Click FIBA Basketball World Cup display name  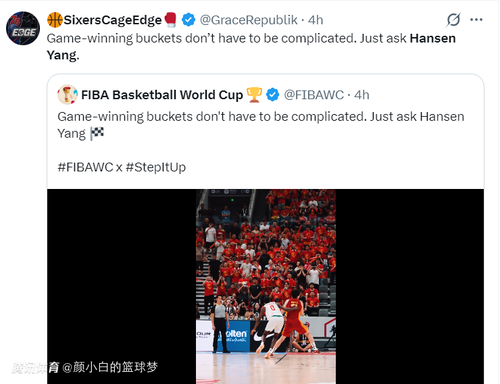click(x=162, y=95)
